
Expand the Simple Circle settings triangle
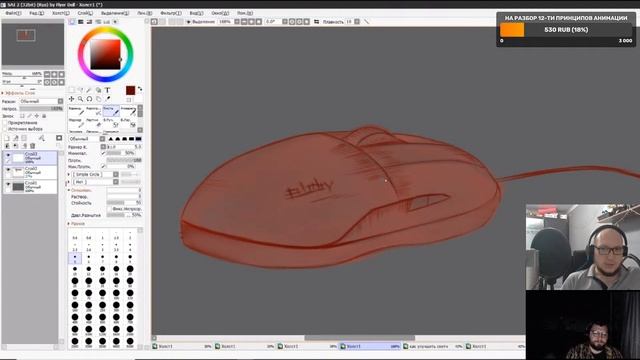69,175
